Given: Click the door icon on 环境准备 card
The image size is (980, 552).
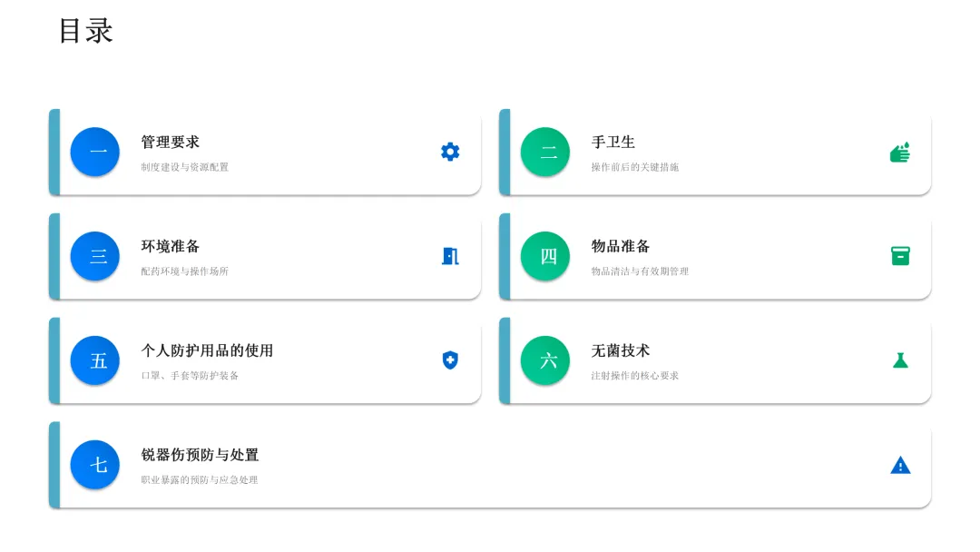Looking at the screenshot, I should pyautogui.click(x=450, y=256).
